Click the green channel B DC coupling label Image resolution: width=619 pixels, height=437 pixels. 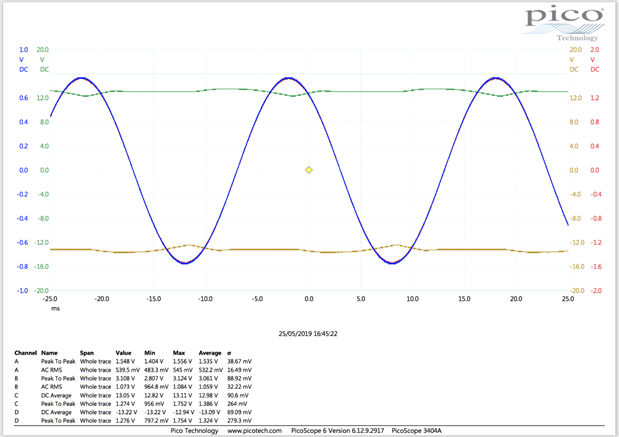[x=43, y=70]
